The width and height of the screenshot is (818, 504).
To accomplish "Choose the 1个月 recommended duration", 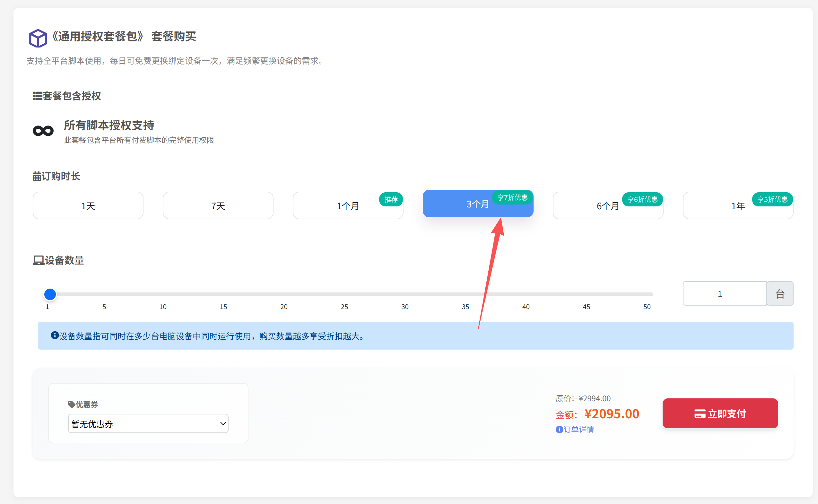I will pyautogui.click(x=348, y=206).
